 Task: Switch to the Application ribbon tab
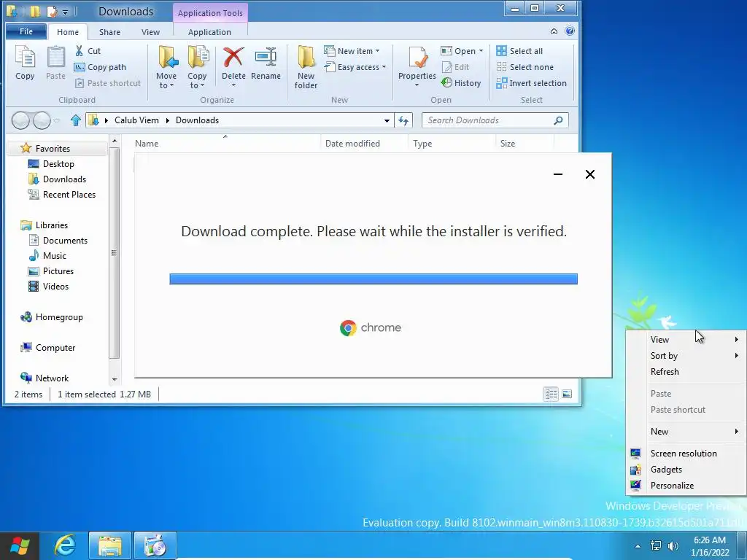(x=209, y=32)
